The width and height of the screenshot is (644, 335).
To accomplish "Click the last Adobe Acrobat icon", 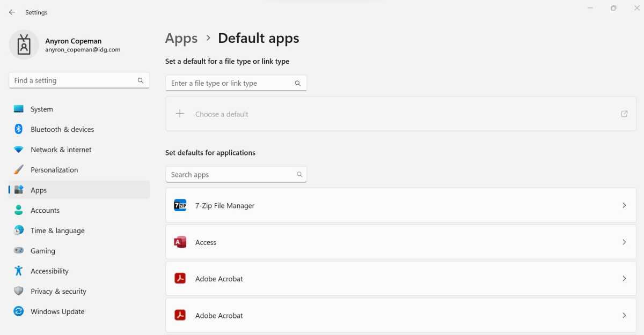I will pos(180,315).
